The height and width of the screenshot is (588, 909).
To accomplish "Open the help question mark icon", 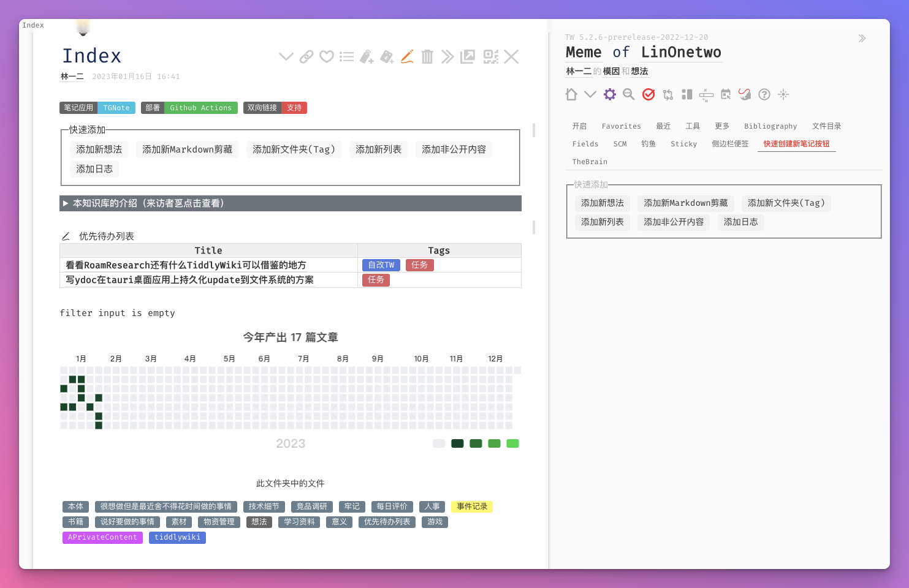I will coord(764,94).
